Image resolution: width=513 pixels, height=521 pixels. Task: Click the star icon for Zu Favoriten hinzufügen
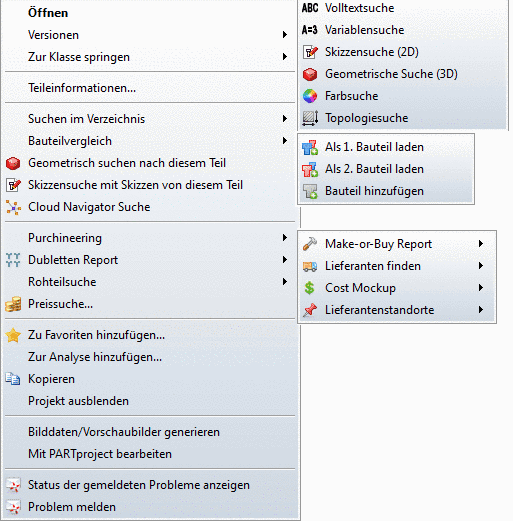click(x=13, y=335)
